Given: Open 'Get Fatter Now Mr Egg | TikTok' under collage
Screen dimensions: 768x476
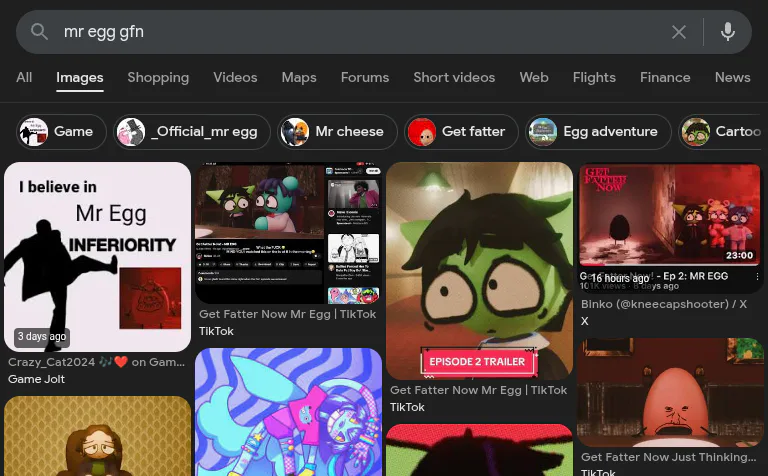Looking at the screenshot, I should (288, 314).
